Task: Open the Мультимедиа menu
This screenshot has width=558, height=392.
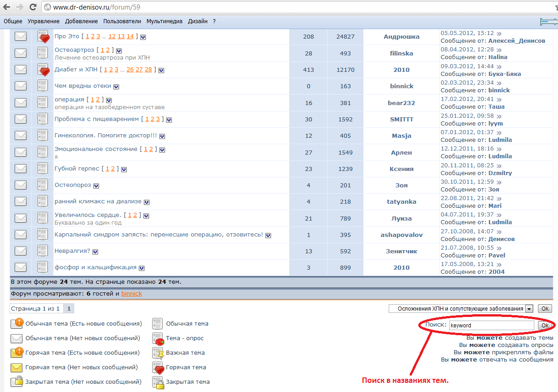Action: (x=164, y=21)
